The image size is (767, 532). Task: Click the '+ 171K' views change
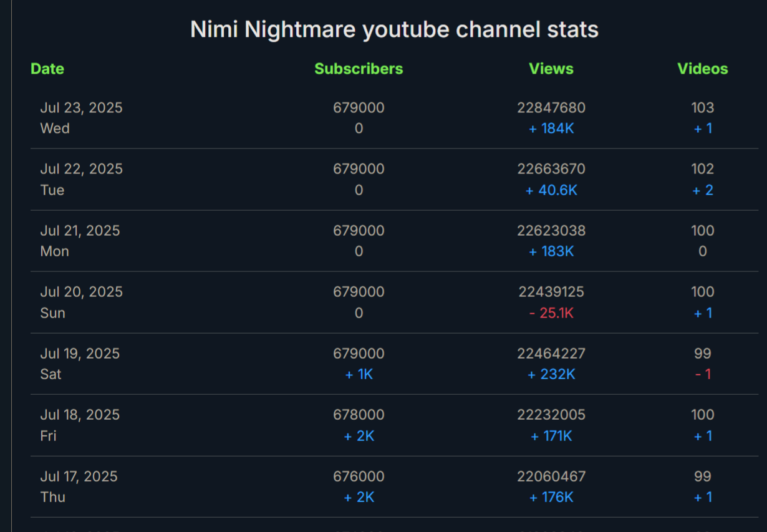(x=551, y=435)
